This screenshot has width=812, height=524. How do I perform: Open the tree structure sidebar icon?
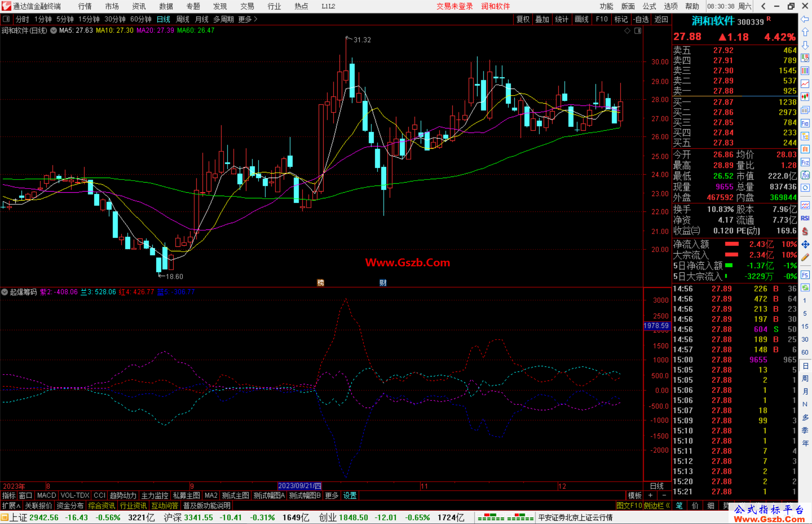point(805,136)
